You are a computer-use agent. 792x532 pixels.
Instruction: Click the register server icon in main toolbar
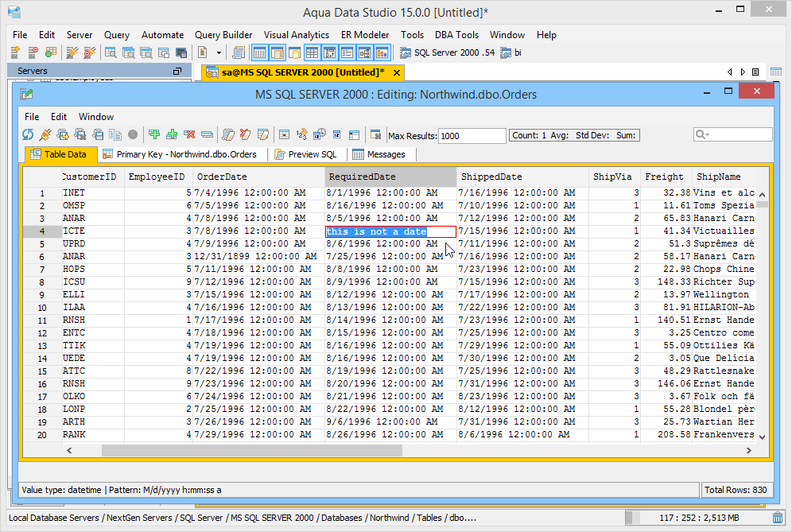(x=15, y=52)
